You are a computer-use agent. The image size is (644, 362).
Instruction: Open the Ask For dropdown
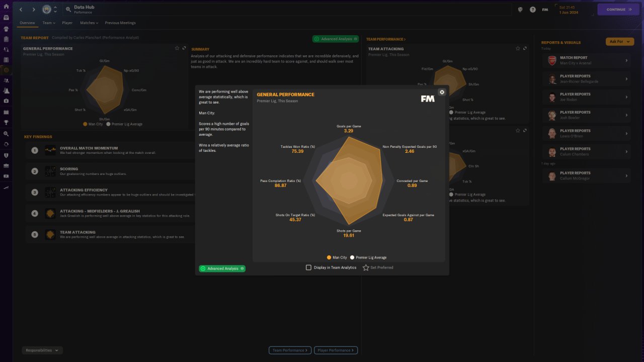pyautogui.click(x=620, y=42)
